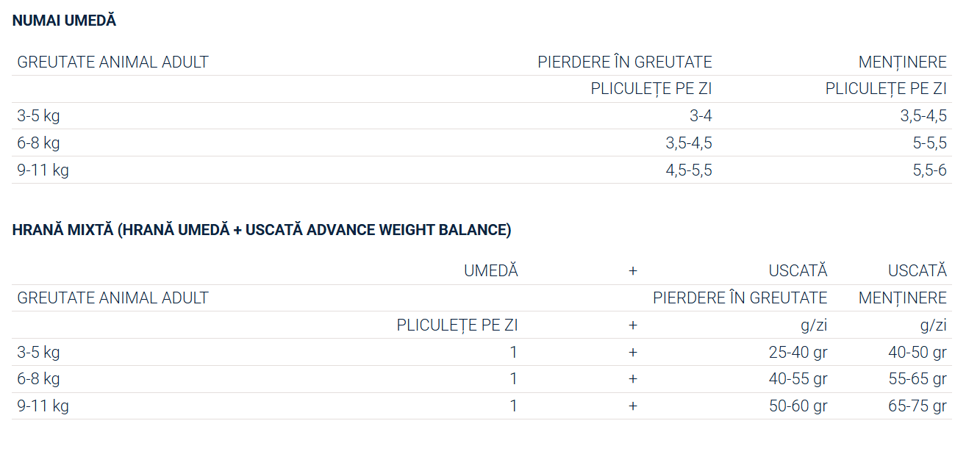
Task: Click the "40-55 gr" weight loss cell
Action: [798, 379]
